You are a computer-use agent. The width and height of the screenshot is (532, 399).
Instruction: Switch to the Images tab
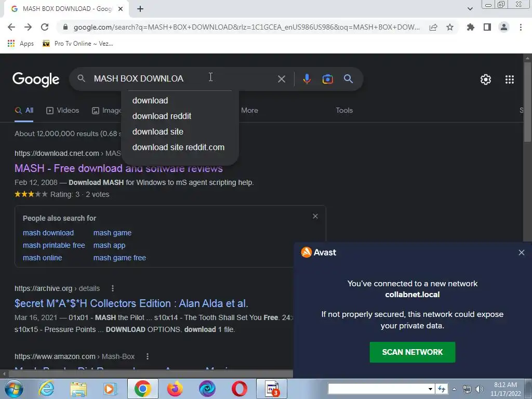(x=107, y=110)
